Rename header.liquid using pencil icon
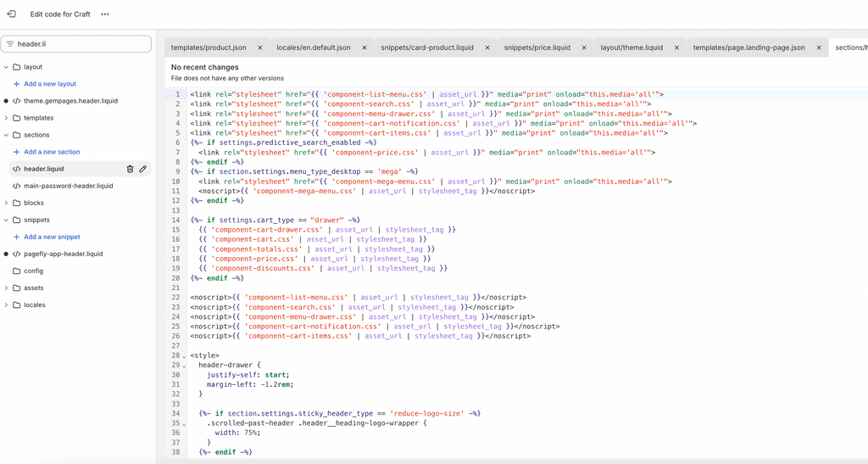 [x=142, y=169]
